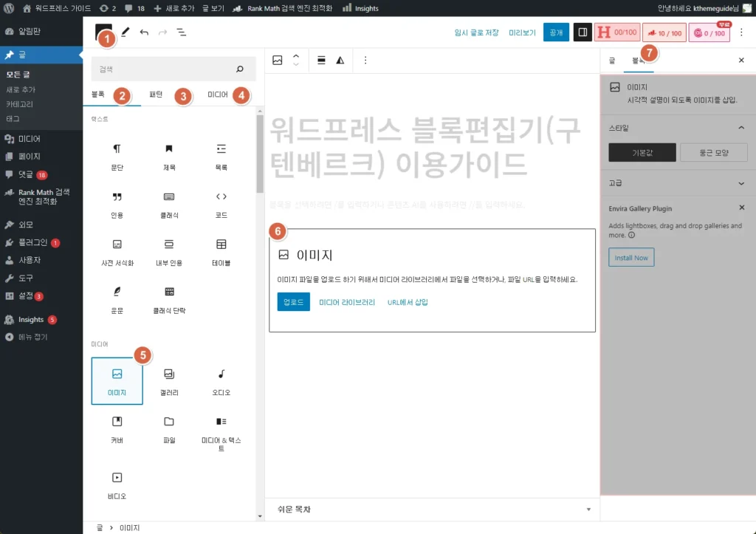Apply duotone filter triangle icon
This screenshot has width=756, height=534.
[340, 61]
